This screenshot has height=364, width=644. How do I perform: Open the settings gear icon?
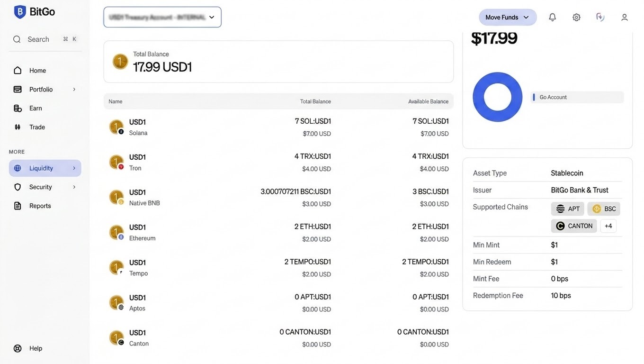tap(576, 17)
